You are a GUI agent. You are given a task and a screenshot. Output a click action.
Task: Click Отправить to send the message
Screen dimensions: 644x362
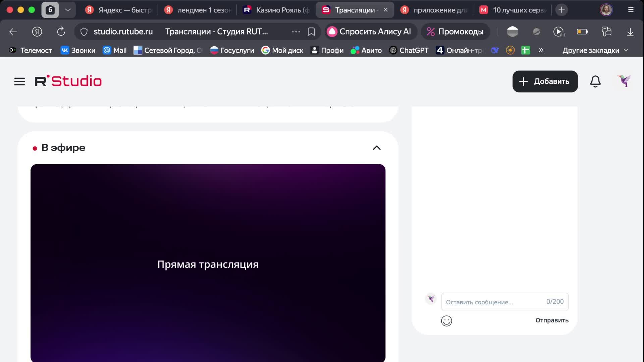pyautogui.click(x=552, y=320)
